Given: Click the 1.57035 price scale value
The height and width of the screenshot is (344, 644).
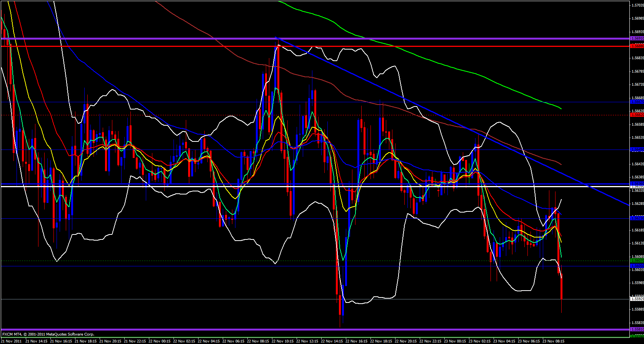Looking at the screenshot, I should pyautogui.click(x=637, y=5).
